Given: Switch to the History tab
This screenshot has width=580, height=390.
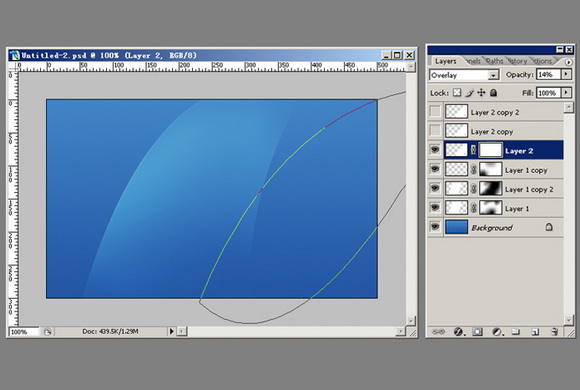Looking at the screenshot, I should pyautogui.click(x=517, y=61).
